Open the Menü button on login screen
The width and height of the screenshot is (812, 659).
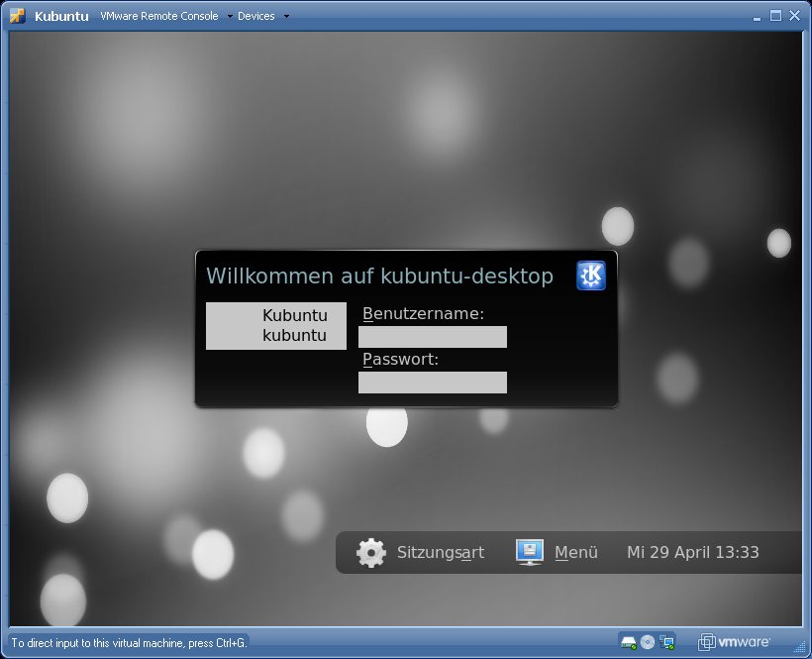(576, 553)
